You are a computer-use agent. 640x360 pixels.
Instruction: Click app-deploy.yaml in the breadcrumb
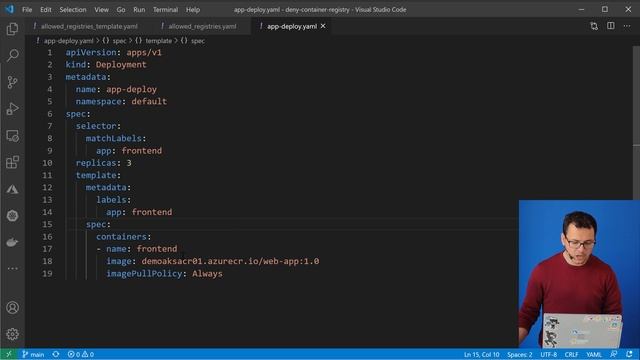[x=69, y=41]
